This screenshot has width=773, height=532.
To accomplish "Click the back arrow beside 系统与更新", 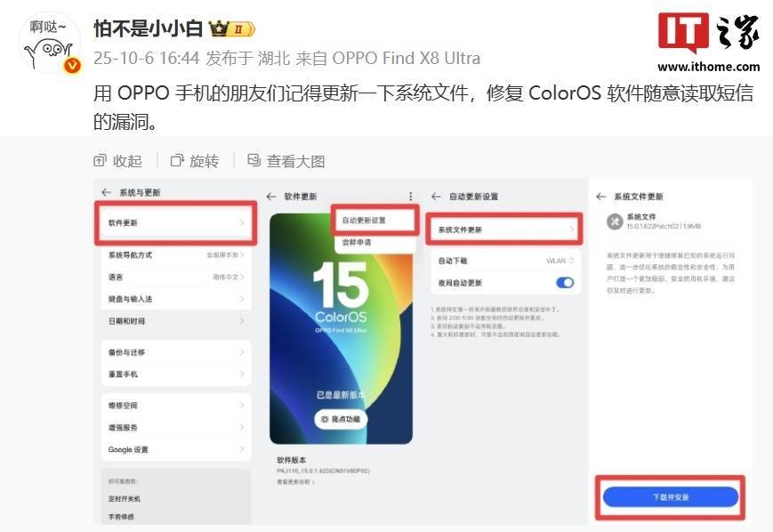I will (106, 192).
